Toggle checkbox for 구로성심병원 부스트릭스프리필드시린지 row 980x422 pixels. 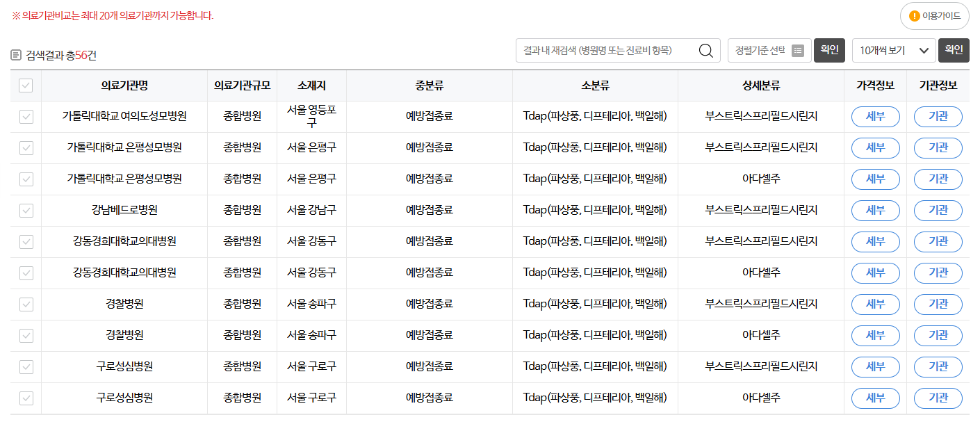point(26,367)
